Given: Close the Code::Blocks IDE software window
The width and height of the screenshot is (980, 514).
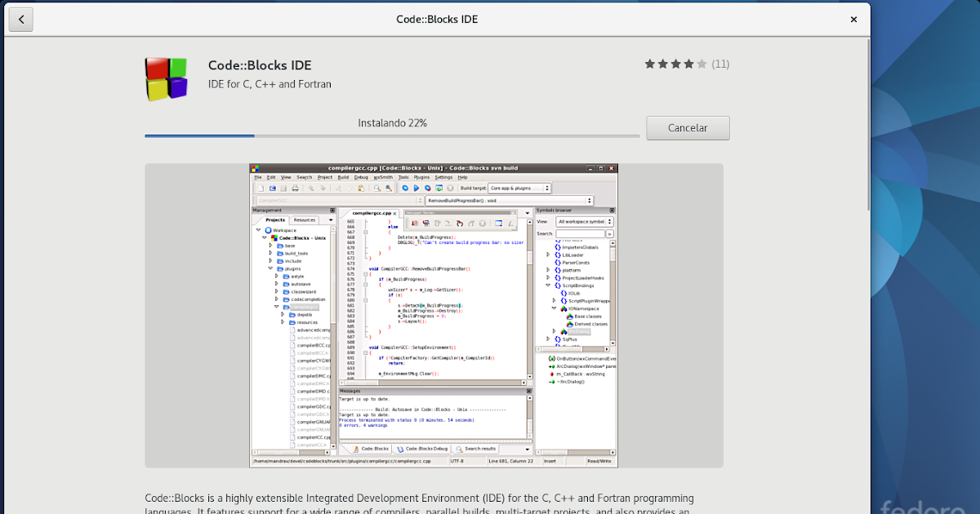Looking at the screenshot, I should [853, 20].
